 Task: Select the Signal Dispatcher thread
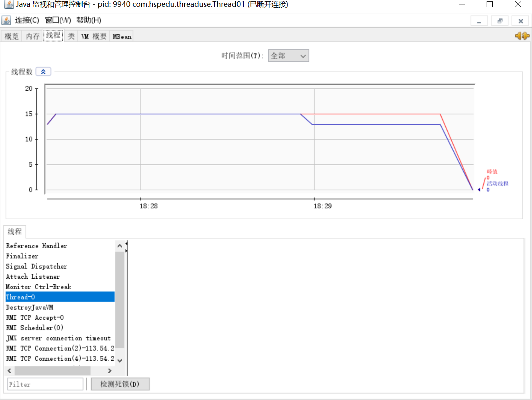(x=36, y=266)
